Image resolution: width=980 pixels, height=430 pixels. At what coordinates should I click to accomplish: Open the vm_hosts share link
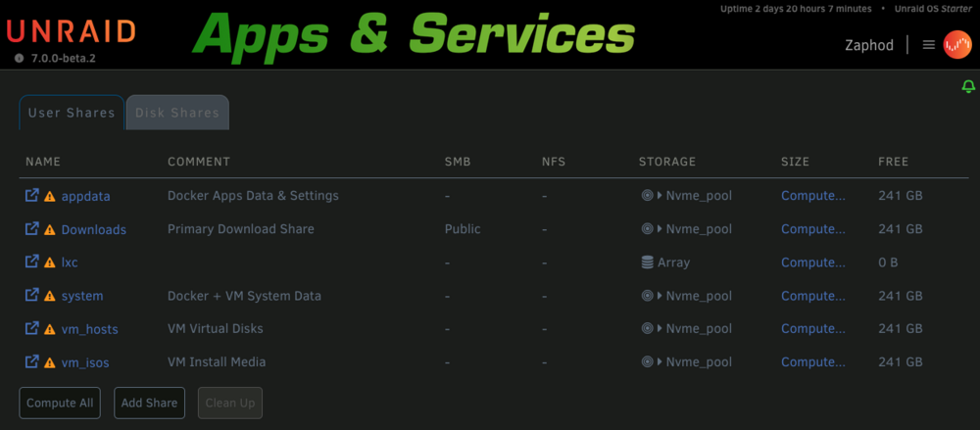click(x=89, y=329)
